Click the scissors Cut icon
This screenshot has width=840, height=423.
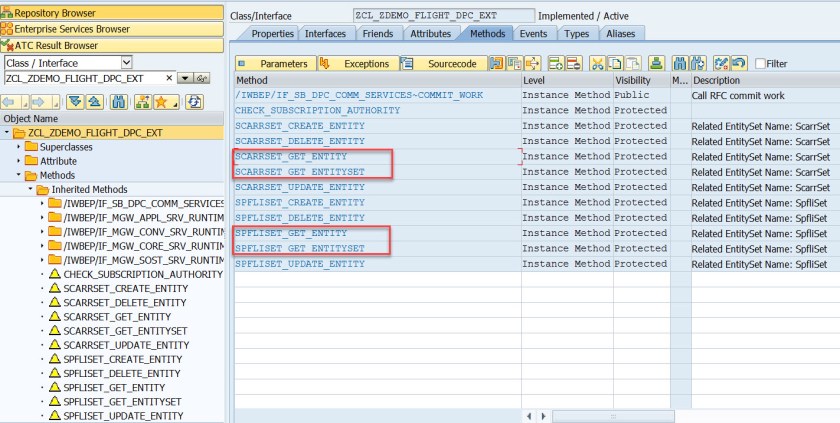coord(597,63)
